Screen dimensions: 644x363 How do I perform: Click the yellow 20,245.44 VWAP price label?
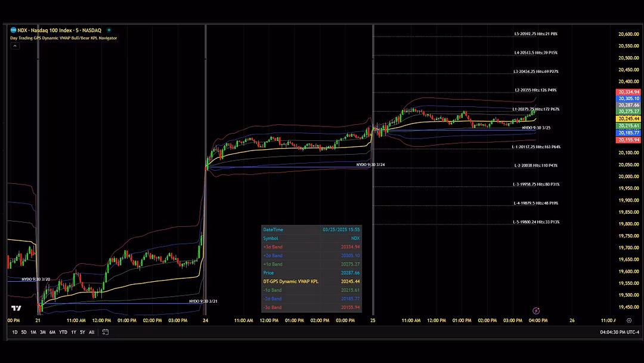click(x=628, y=118)
